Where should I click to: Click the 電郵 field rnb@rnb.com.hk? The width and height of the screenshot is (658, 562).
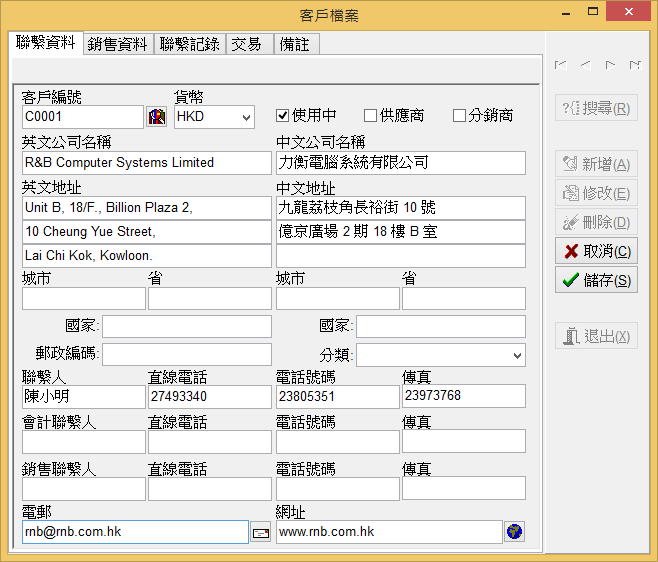coord(135,532)
